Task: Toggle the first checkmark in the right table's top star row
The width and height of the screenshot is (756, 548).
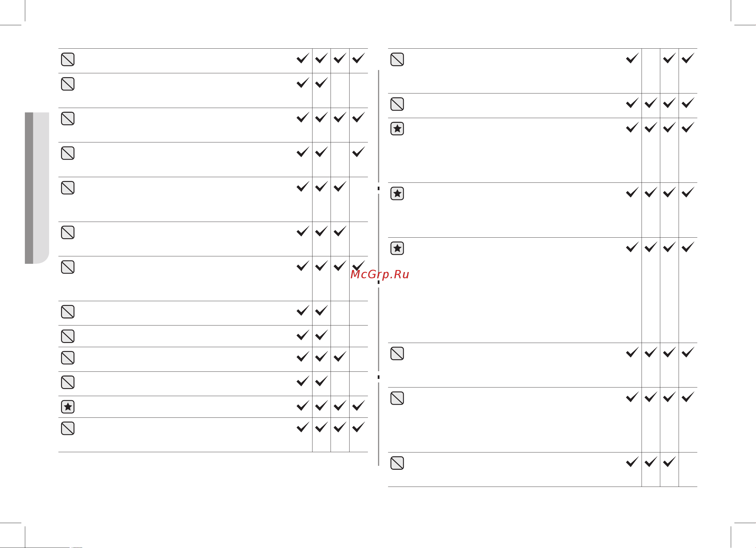Action: [x=632, y=127]
